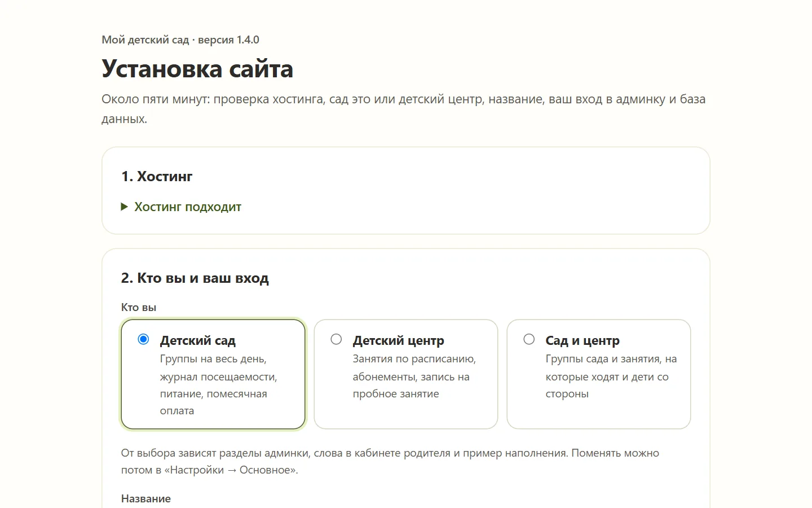Click the hint text «От выбора зависят разделы админки»
The width and height of the screenshot is (812, 508).
(390, 462)
